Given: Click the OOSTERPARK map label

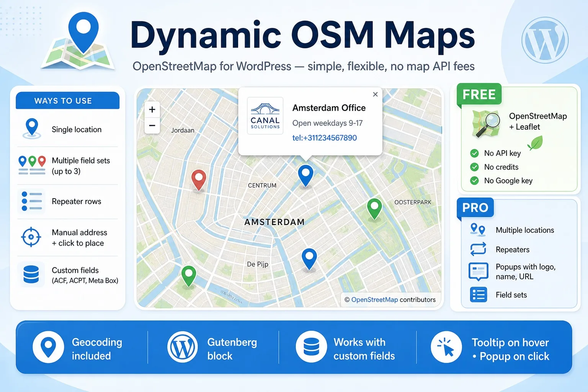Looking at the screenshot, I should click(x=413, y=202).
